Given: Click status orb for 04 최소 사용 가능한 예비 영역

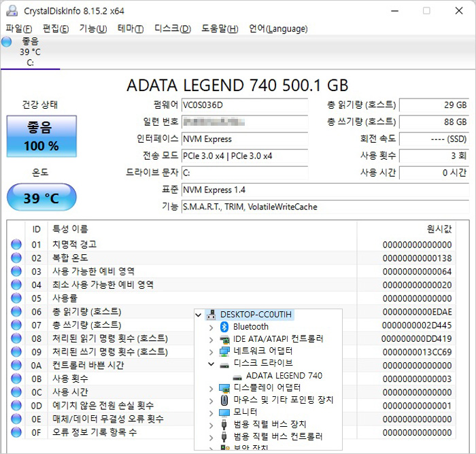Looking at the screenshot, I should (16, 285).
